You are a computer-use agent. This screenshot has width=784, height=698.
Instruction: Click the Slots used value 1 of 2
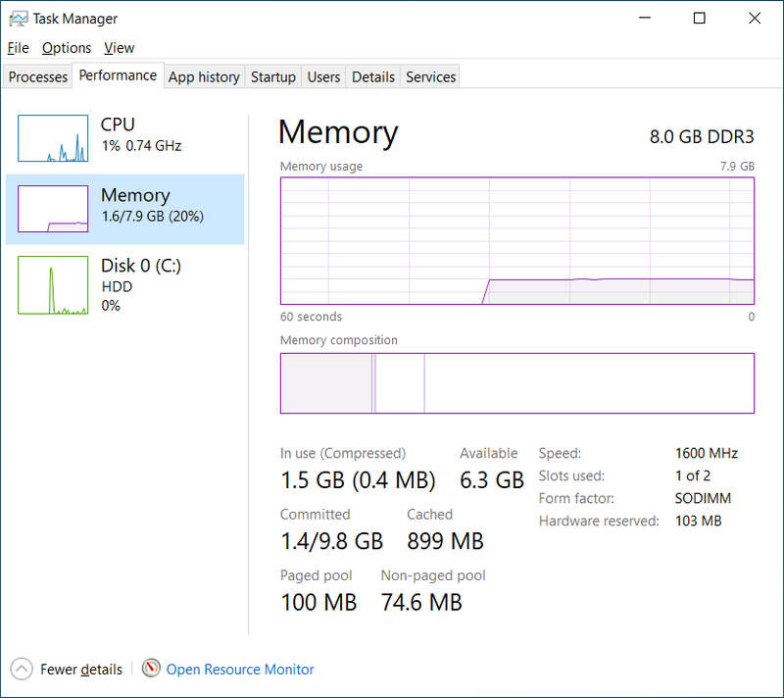pyautogui.click(x=693, y=475)
